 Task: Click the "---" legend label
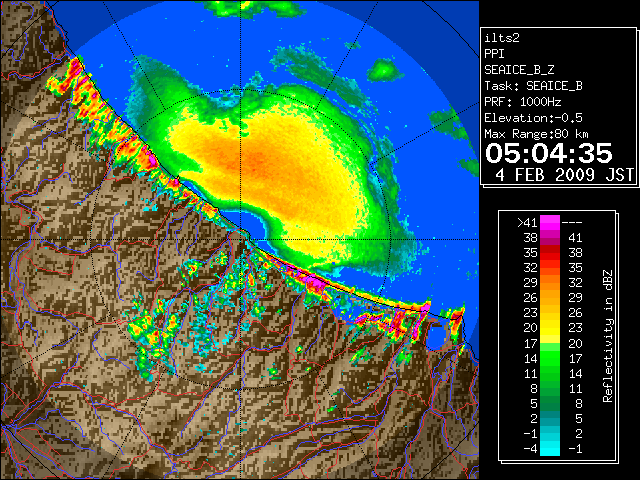(572, 222)
